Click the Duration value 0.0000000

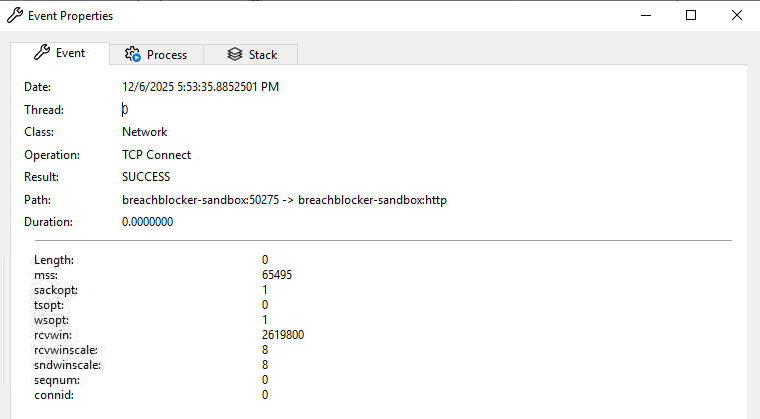pos(148,222)
